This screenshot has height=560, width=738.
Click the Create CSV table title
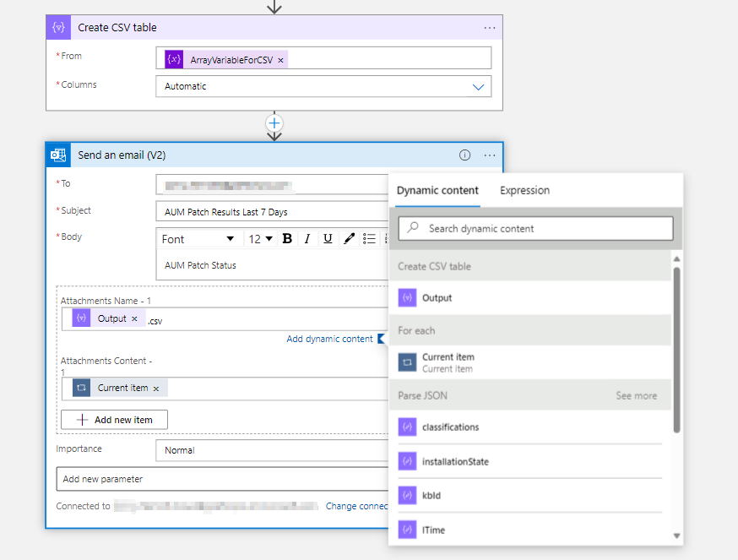click(x=117, y=28)
